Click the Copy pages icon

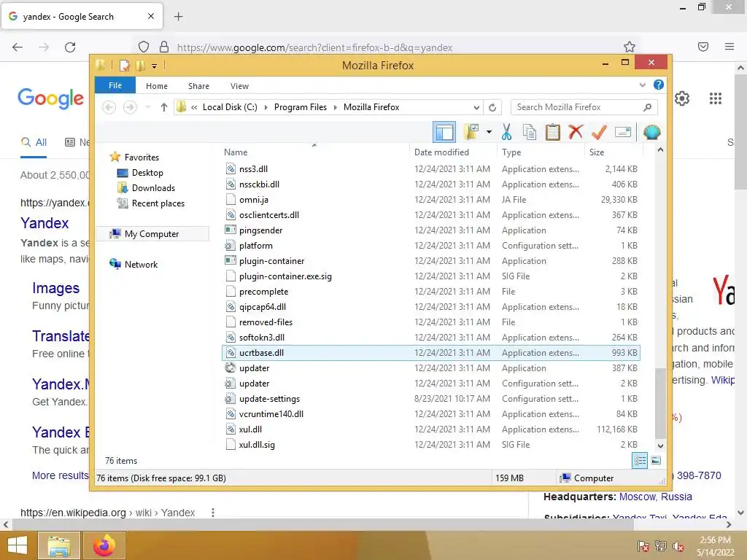click(x=530, y=132)
